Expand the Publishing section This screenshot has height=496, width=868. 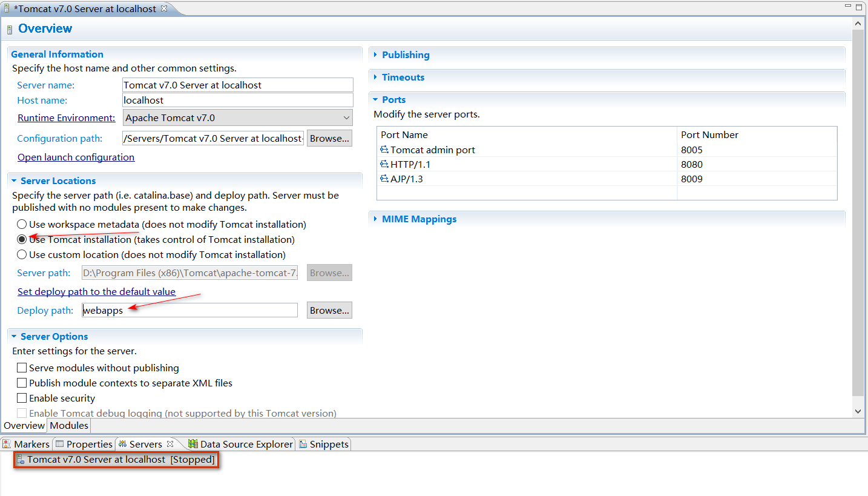(376, 55)
